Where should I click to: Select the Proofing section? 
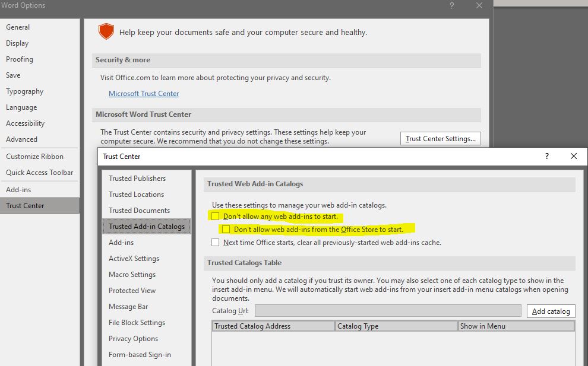(20, 59)
